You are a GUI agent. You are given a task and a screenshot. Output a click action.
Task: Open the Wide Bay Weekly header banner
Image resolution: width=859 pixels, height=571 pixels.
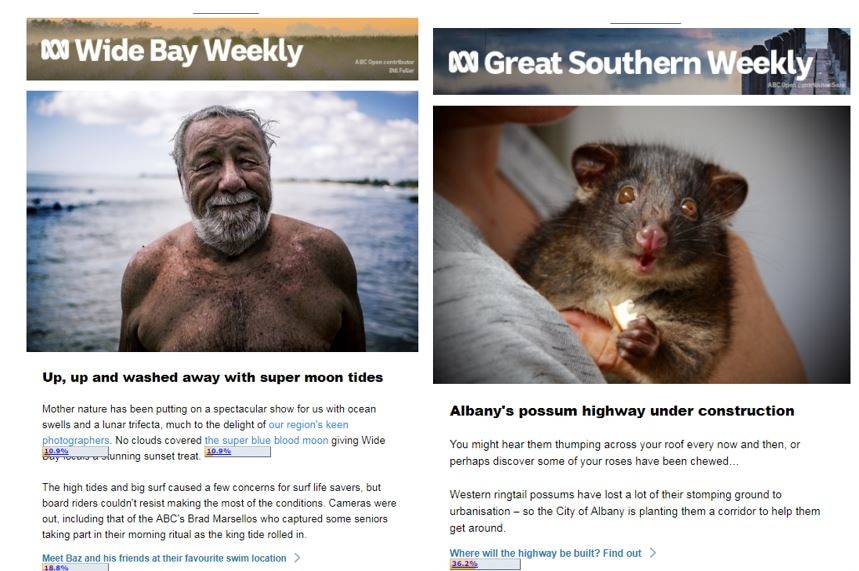click(x=222, y=49)
